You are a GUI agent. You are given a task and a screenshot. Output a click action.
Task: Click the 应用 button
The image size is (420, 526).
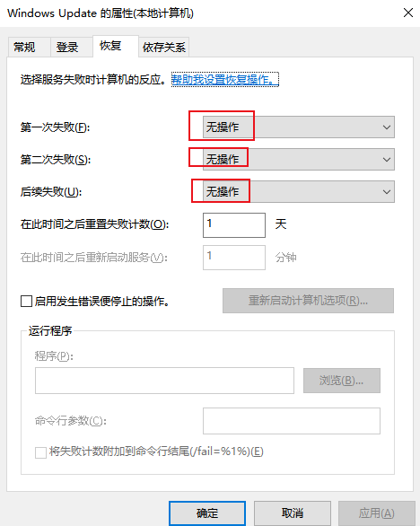tap(376, 513)
